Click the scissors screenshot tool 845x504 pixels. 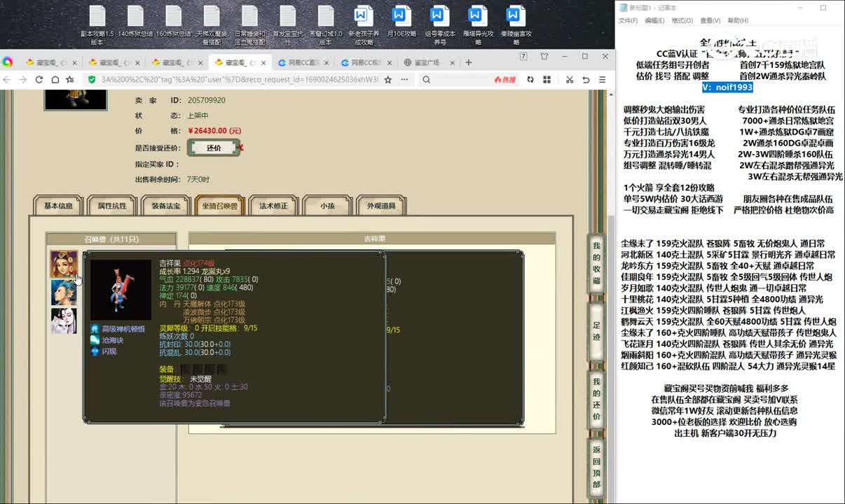pyautogui.click(x=570, y=80)
